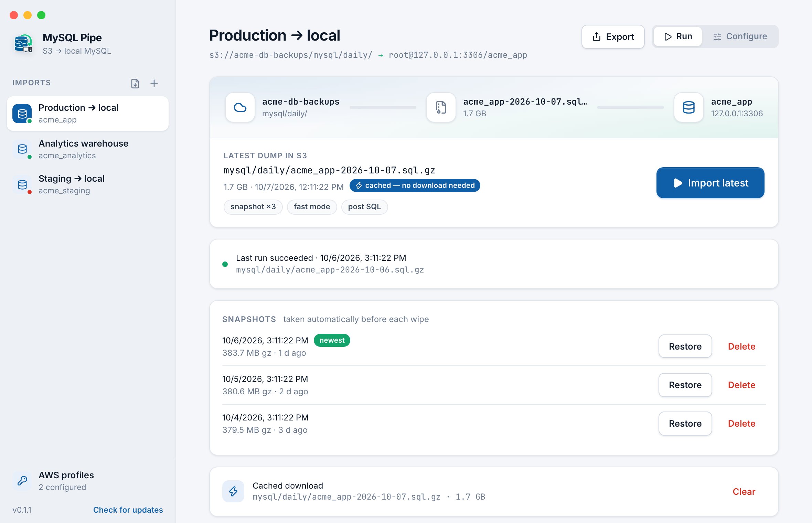
Task: Click the fast mode tag
Action: click(312, 207)
